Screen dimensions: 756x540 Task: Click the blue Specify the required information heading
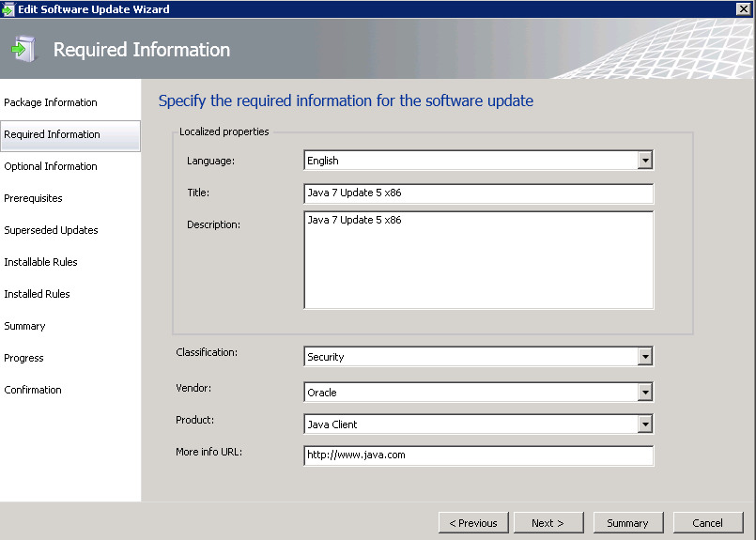(x=346, y=100)
